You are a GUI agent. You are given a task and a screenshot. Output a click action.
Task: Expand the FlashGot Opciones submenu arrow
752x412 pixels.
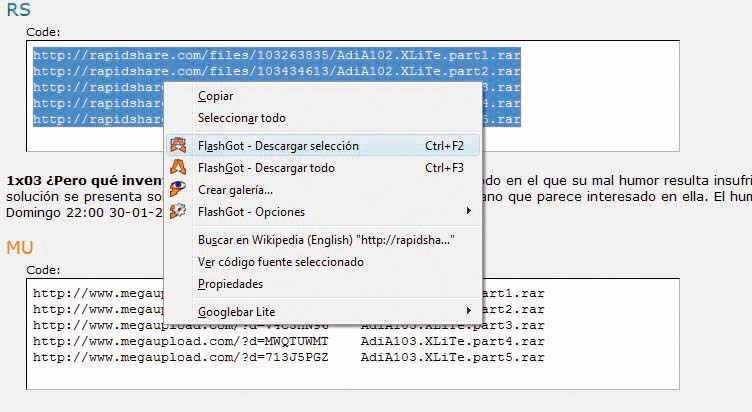(468, 212)
